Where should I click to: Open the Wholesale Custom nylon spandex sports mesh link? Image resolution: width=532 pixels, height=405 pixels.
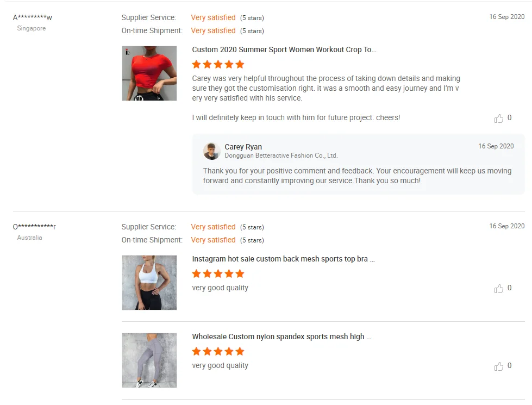(x=281, y=337)
